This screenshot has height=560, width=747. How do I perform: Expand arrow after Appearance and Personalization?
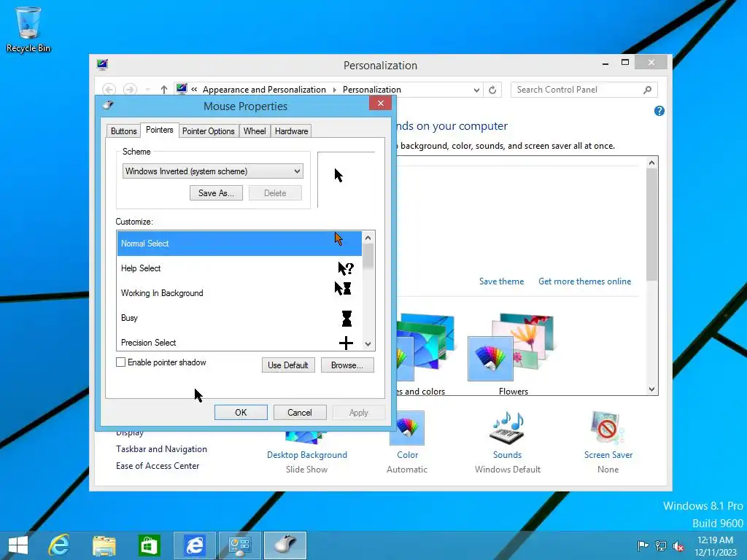point(334,90)
